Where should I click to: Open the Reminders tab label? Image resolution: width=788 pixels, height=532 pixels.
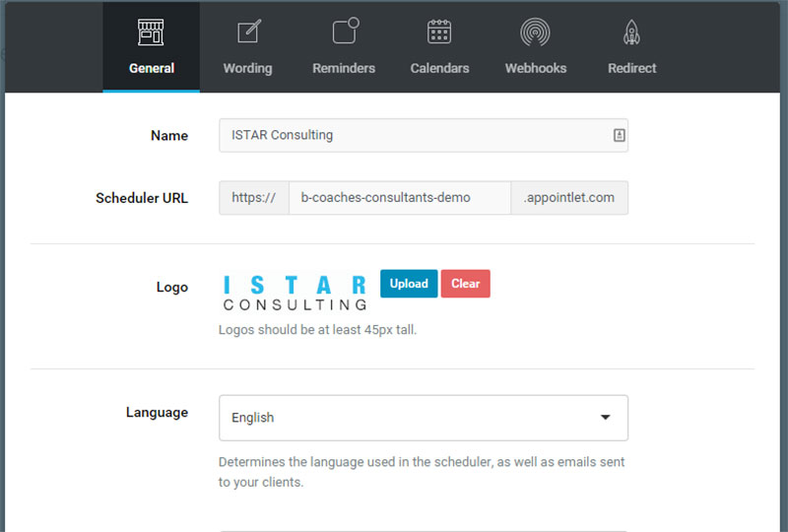coord(344,68)
